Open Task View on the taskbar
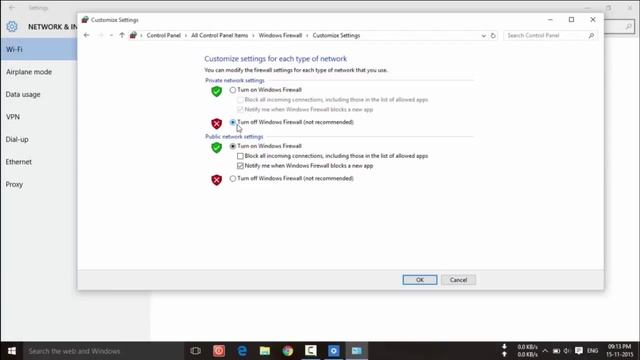The height and width of the screenshot is (360, 640). tap(196, 351)
